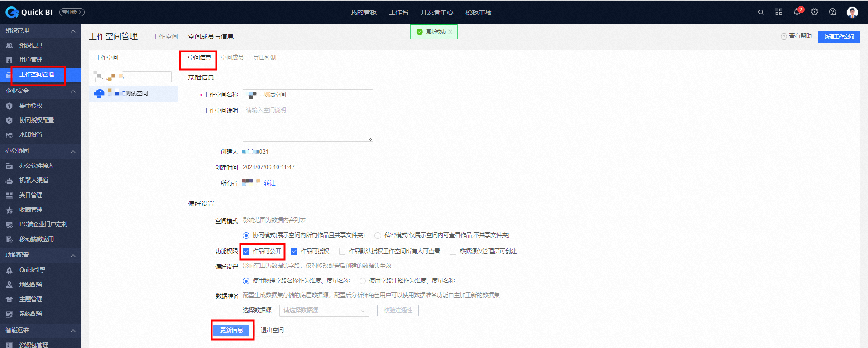868x348 pixels.
Task: Collapse the 企业安全 sidebar section
Action: tap(73, 91)
